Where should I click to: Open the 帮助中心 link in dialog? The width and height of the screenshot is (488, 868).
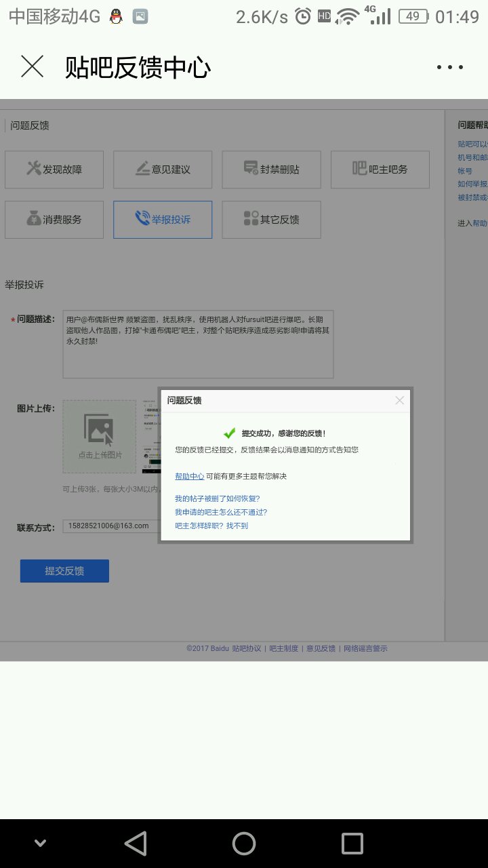pos(189,477)
